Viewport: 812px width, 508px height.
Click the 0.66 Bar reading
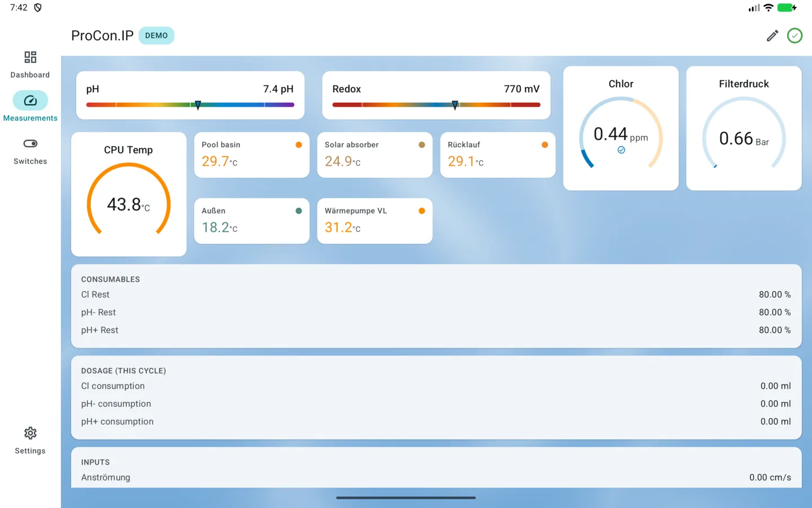[744, 138]
